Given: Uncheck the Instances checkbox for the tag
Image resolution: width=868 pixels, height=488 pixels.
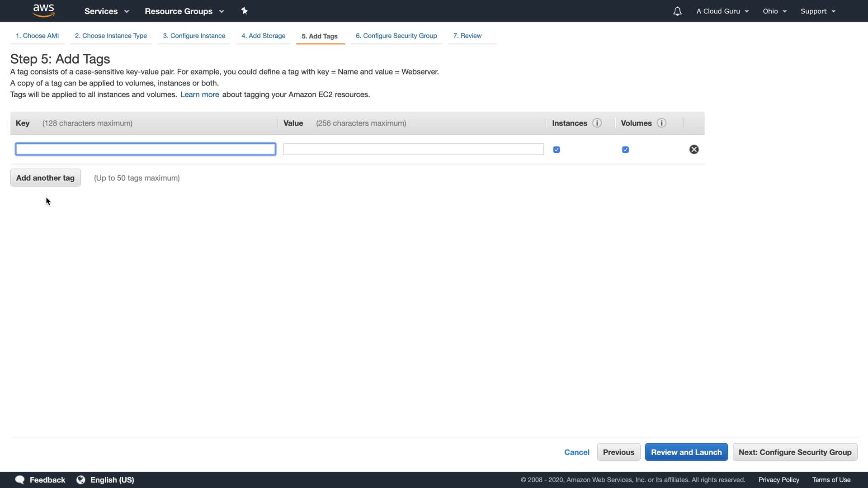Looking at the screenshot, I should (557, 150).
